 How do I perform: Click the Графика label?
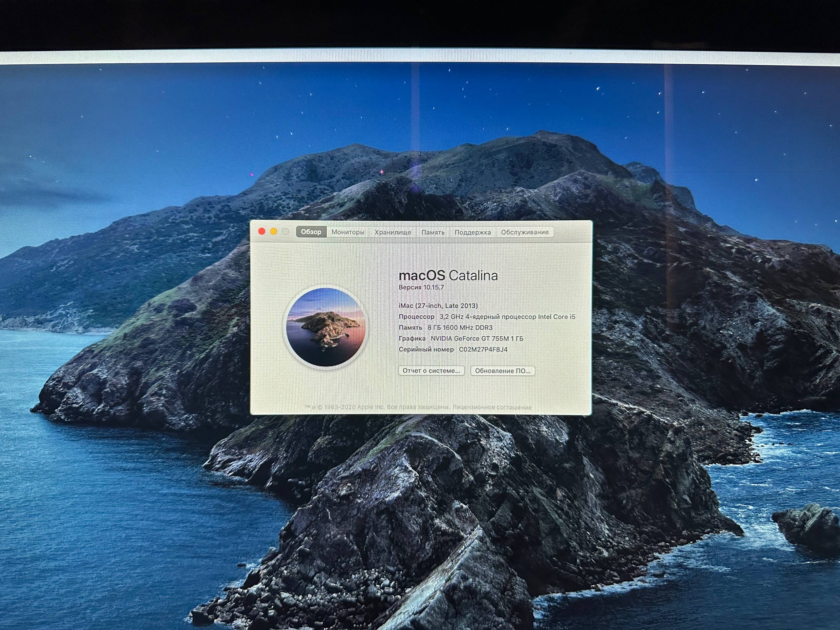point(412,338)
